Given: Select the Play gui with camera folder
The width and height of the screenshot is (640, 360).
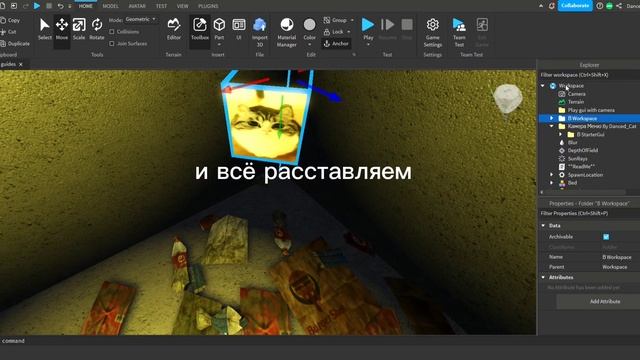Looking at the screenshot, I should pos(591,110).
